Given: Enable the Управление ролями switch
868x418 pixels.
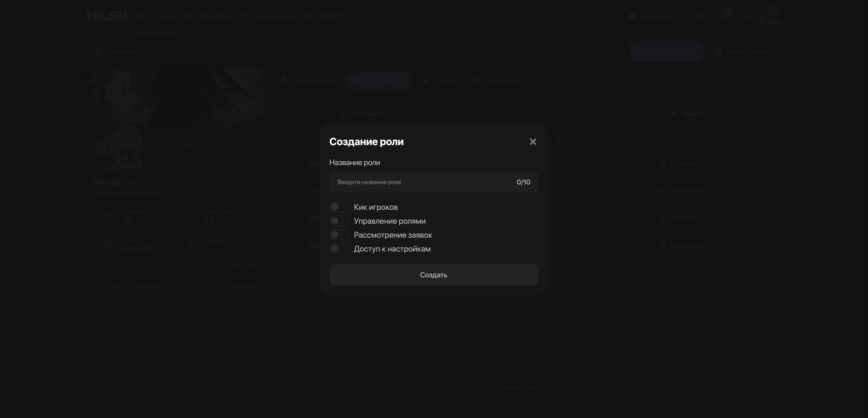Looking at the screenshot, I should [339, 221].
